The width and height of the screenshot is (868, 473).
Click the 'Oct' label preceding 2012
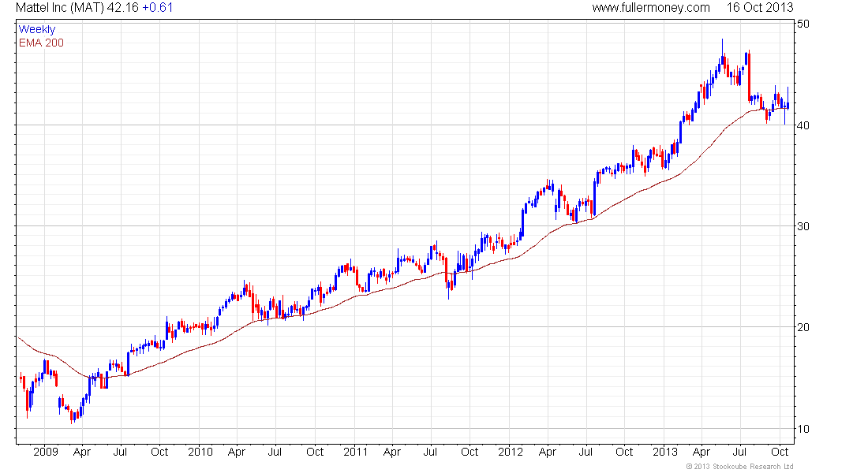pos(470,452)
